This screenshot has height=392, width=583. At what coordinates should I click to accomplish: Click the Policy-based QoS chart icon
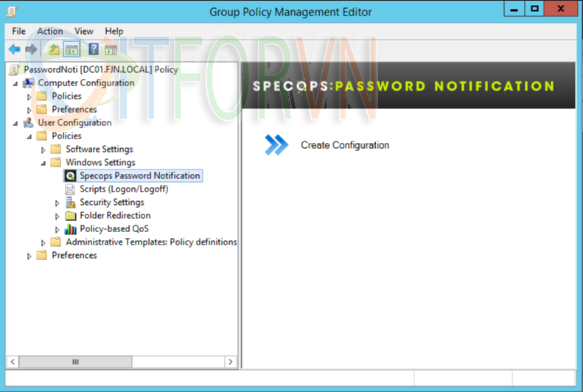tap(71, 229)
